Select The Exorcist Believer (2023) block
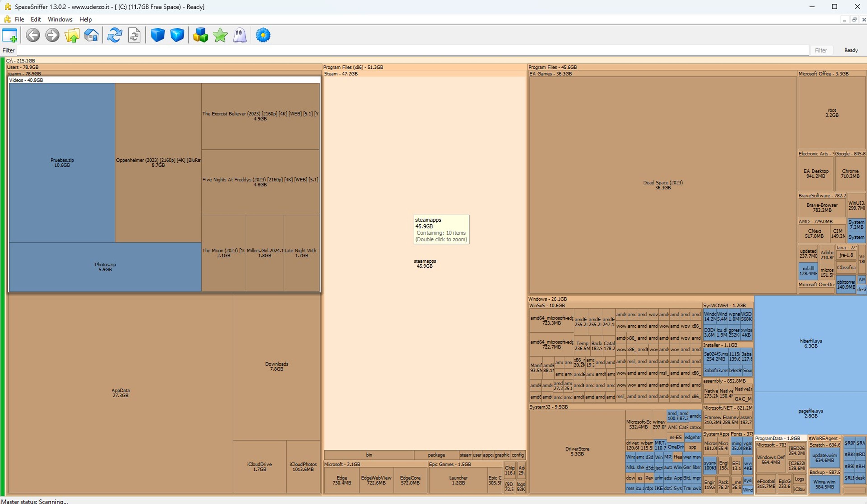Viewport: 867px width, 504px height. [x=261, y=116]
